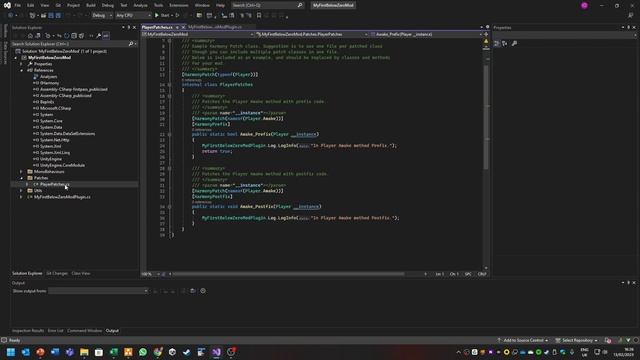Collapse the MyFirstBelowZeroMod project node

click(x=16, y=58)
